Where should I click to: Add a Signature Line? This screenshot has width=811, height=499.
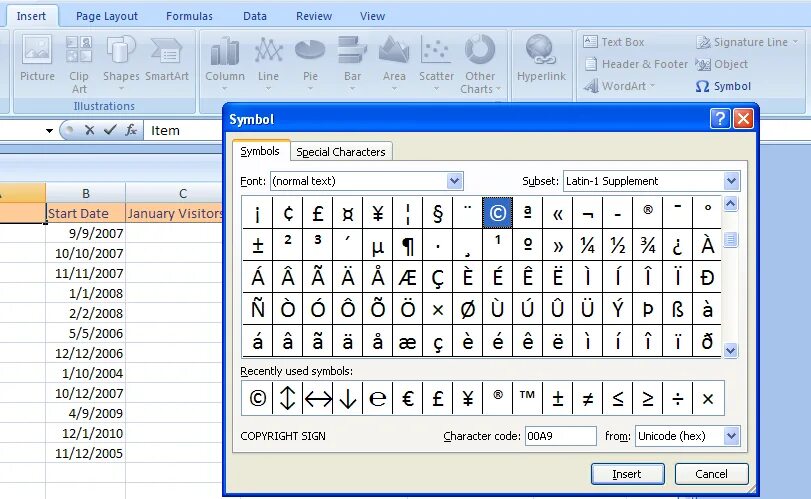pyautogui.click(x=747, y=42)
